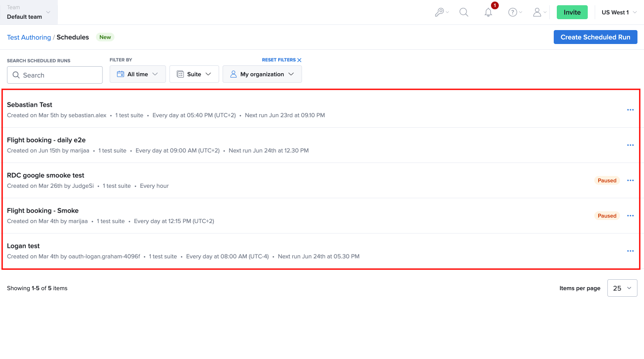
Task: Open more options for RDC google smooke test
Action: [630, 180]
